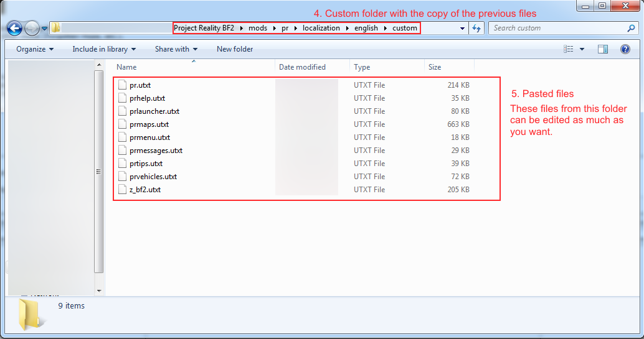
Task: Click file icon next to prmaps.utxt
Action: pos(122,124)
